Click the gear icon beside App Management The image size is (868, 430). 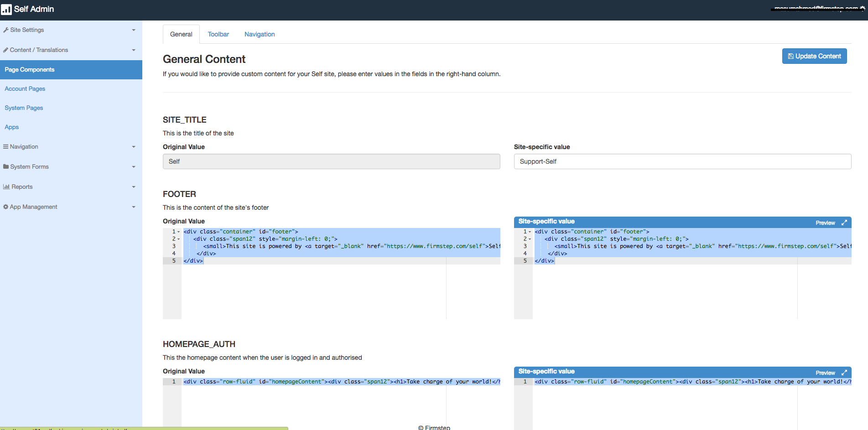(5, 207)
